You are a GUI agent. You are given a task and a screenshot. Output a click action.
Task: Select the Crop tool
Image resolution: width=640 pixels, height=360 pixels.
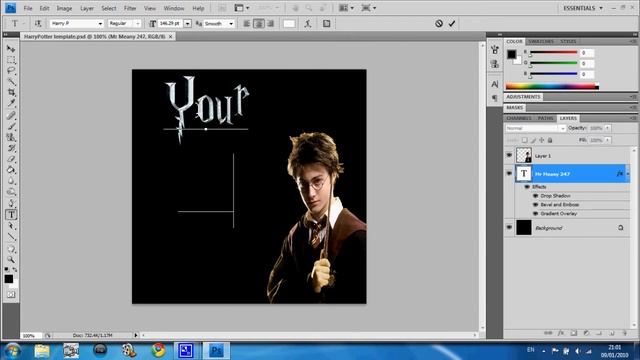click(x=11, y=93)
